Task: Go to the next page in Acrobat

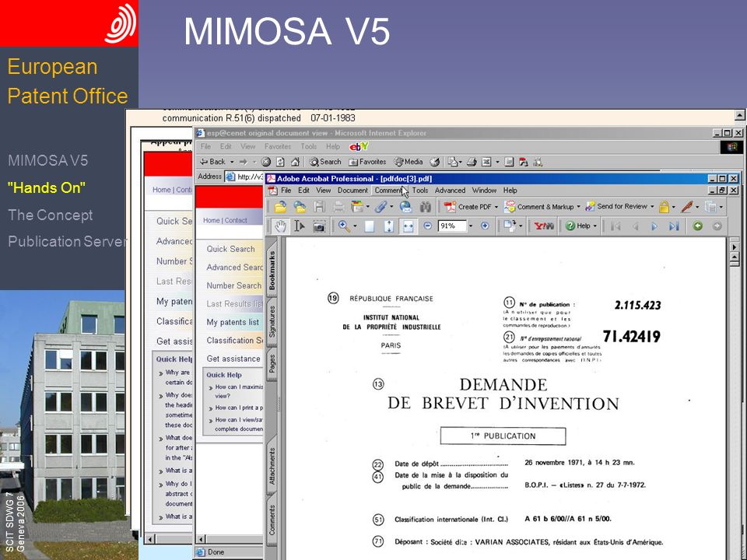Action: (x=654, y=226)
